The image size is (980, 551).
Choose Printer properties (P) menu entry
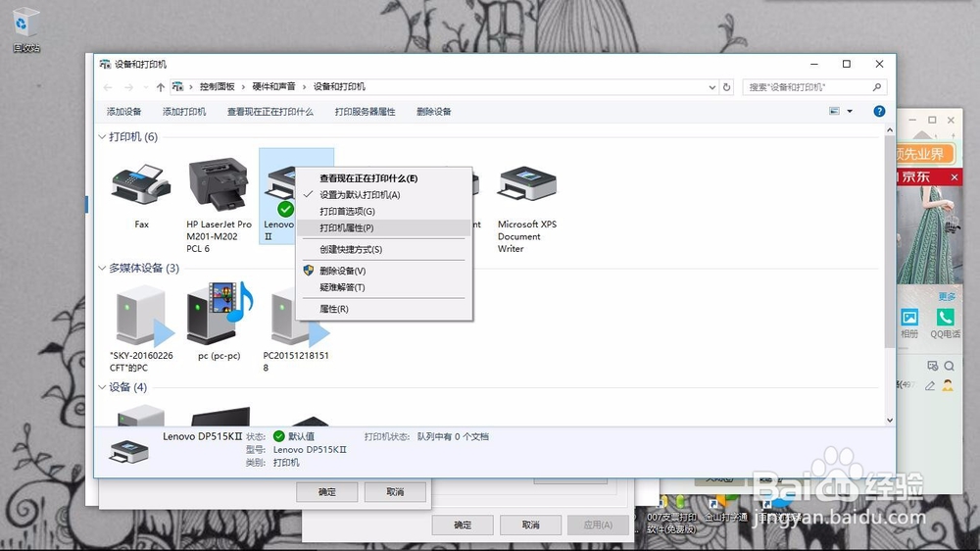click(383, 227)
